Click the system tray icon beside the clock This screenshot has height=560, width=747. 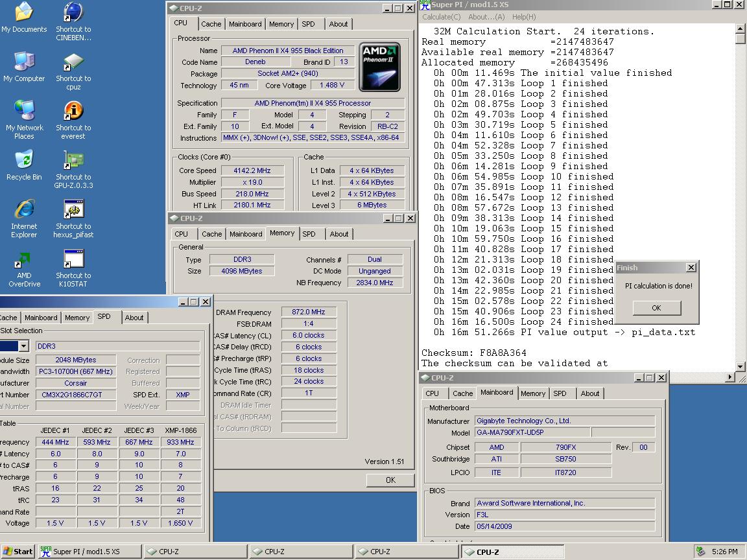click(x=700, y=552)
